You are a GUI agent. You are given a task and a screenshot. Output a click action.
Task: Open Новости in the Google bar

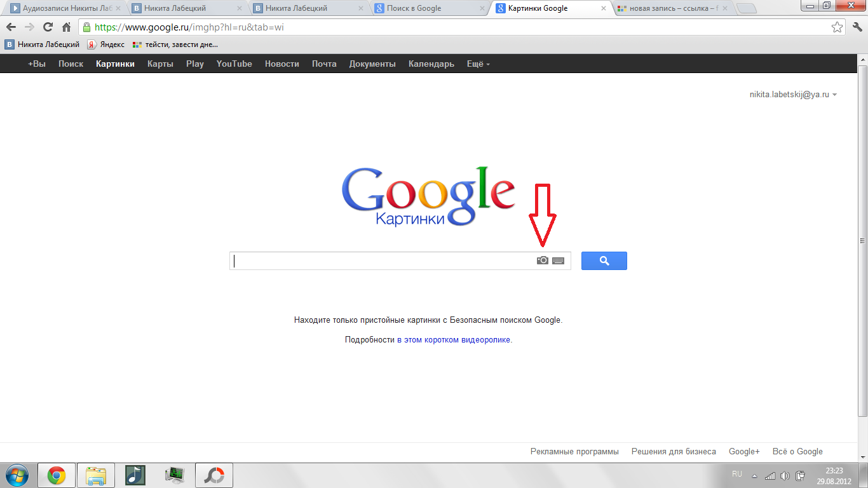coord(282,64)
